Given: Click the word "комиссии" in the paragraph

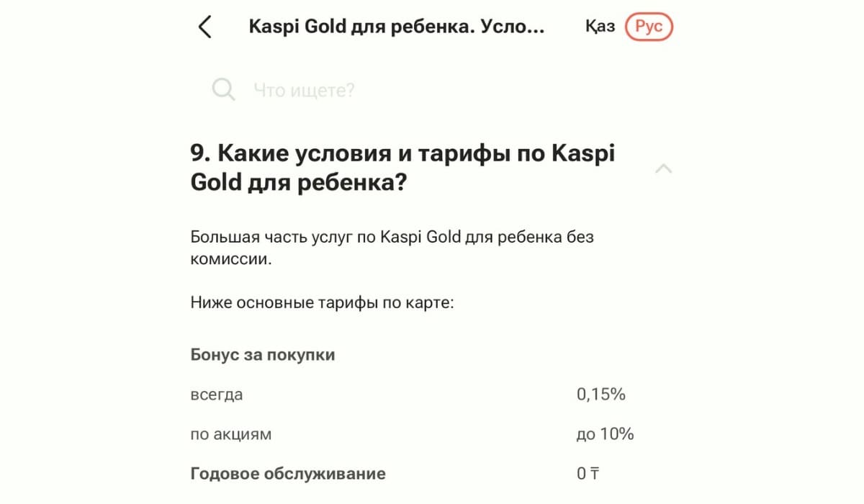Looking at the screenshot, I should (231, 259).
